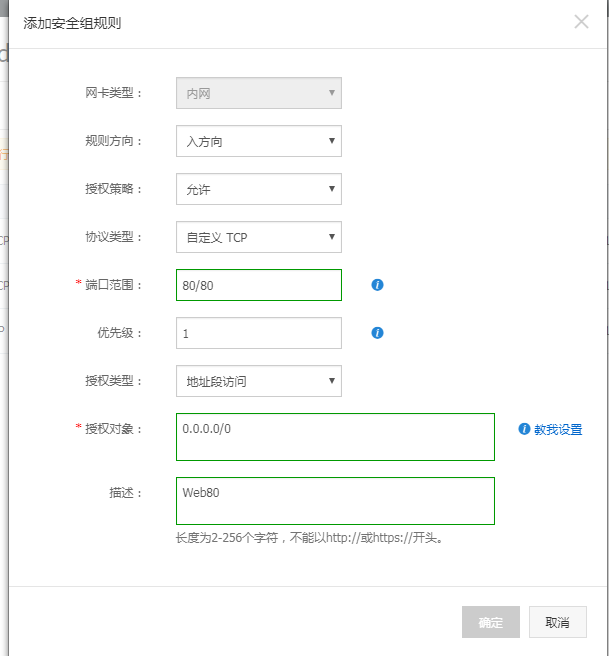Click the 授权对象 required field label

coord(113,429)
